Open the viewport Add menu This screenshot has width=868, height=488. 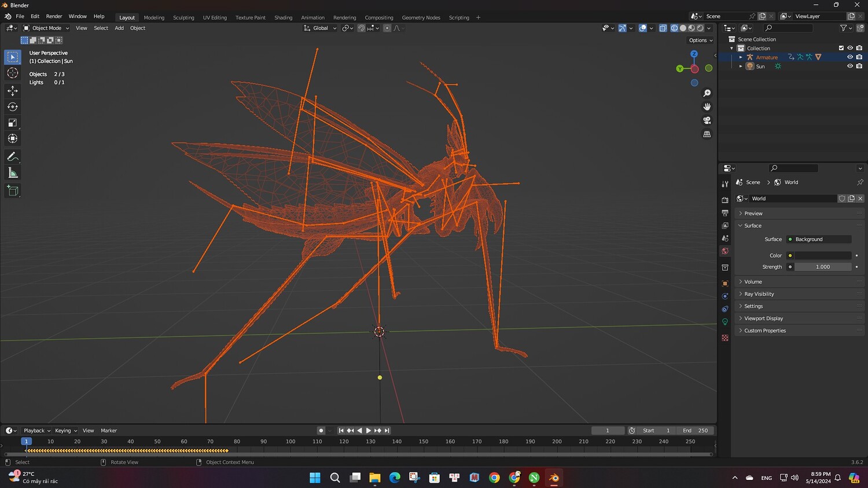click(119, 28)
